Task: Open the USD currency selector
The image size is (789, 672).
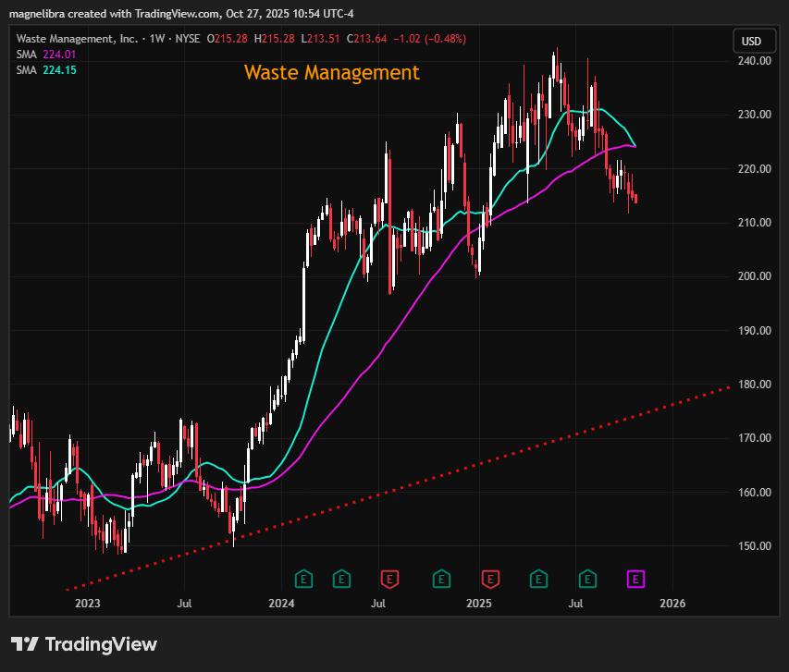Action: click(x=754, y=41)
